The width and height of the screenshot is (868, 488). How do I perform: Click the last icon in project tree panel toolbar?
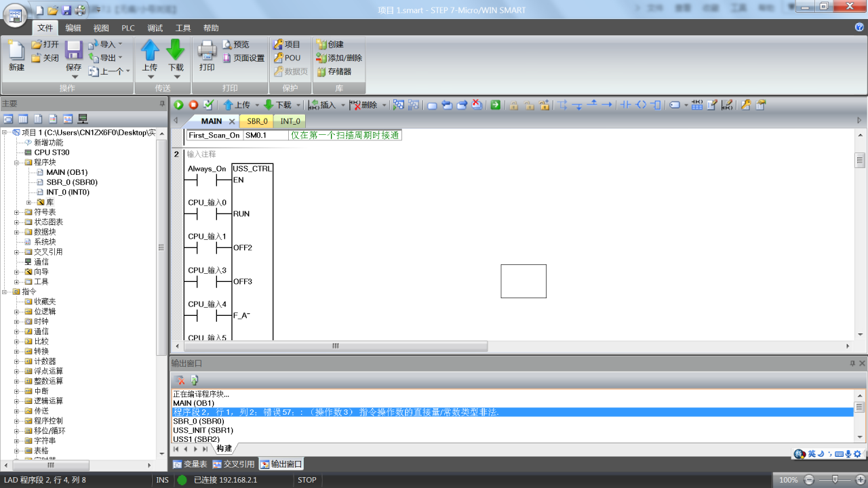[83, 119]
